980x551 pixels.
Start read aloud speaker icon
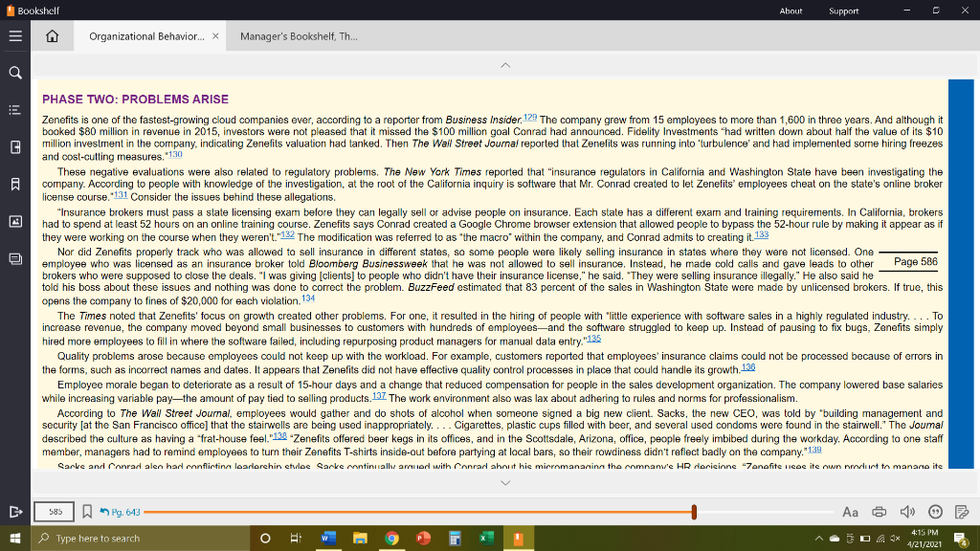click(907, 513)
